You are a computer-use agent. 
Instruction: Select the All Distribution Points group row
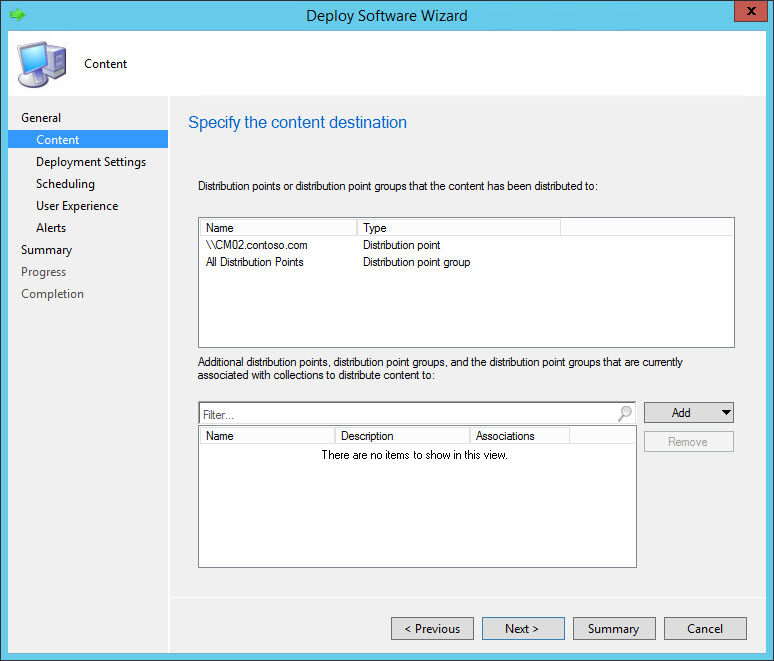coord(254,262)
